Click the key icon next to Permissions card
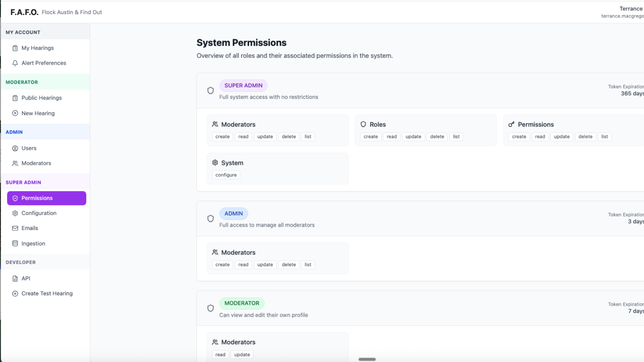This screenshot has width=644, height=362. (x=511, y=124)
